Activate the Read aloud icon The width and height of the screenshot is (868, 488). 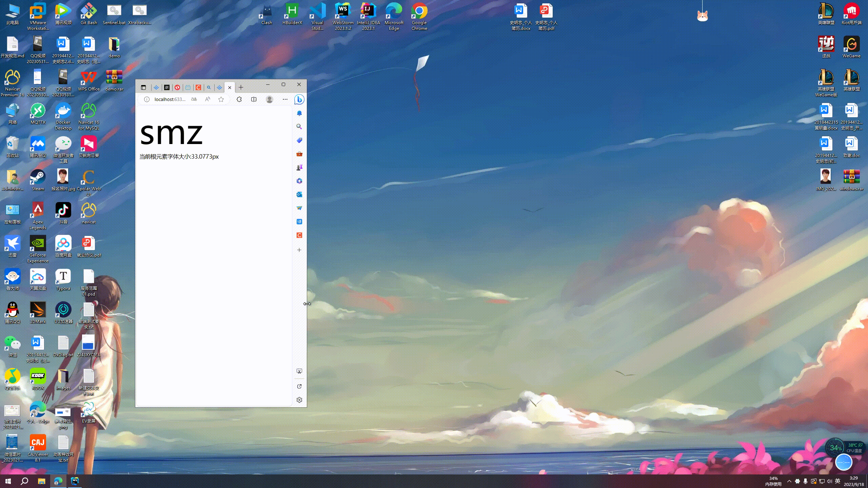[208, 99]
